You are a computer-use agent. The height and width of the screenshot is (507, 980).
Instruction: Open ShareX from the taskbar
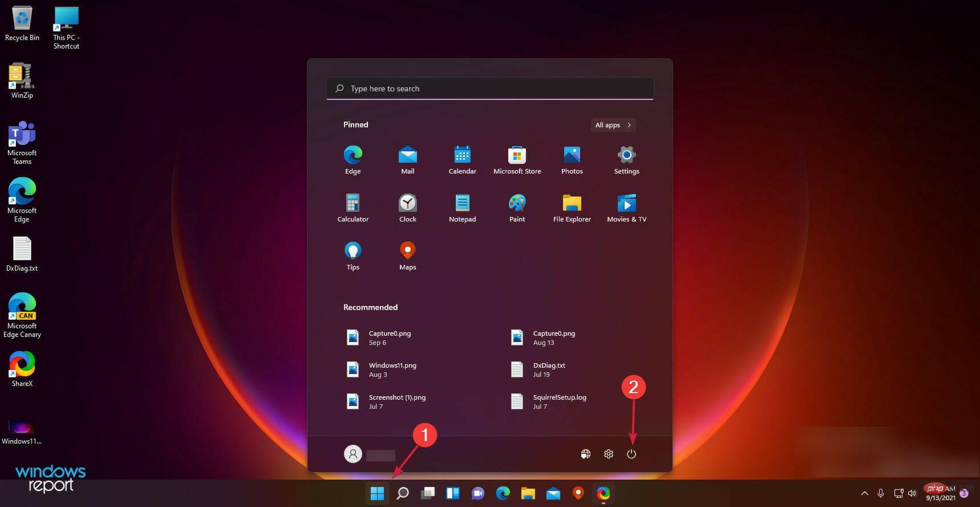tap(604, 493)
